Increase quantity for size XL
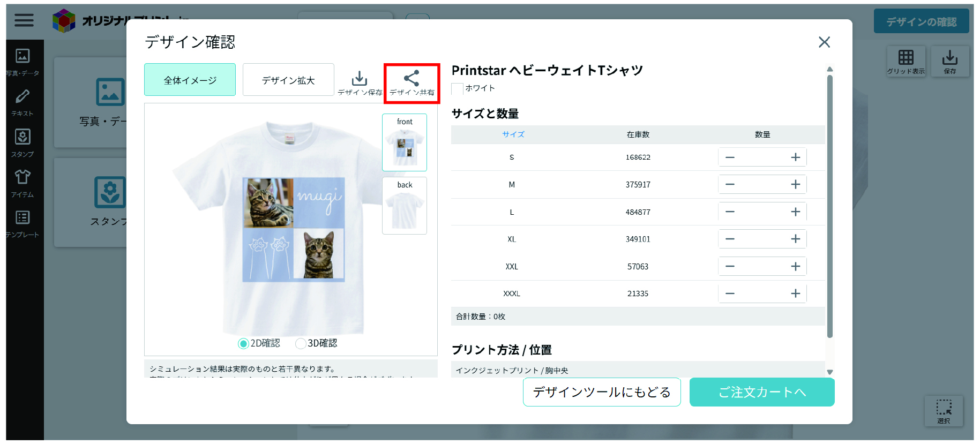Screen dimensions: 980x444 795,239
